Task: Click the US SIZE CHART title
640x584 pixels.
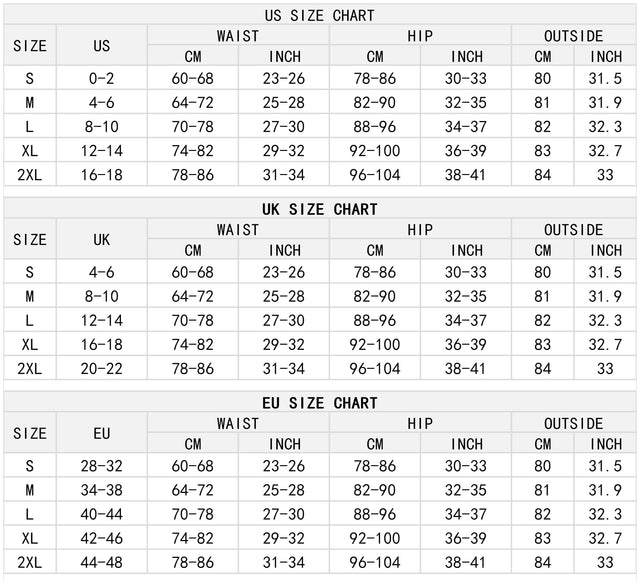Action: click(x=319, y=16)
